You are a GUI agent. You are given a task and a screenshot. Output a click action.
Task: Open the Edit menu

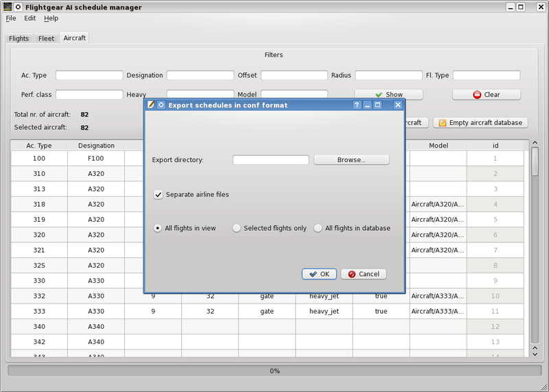coord(30,19)
